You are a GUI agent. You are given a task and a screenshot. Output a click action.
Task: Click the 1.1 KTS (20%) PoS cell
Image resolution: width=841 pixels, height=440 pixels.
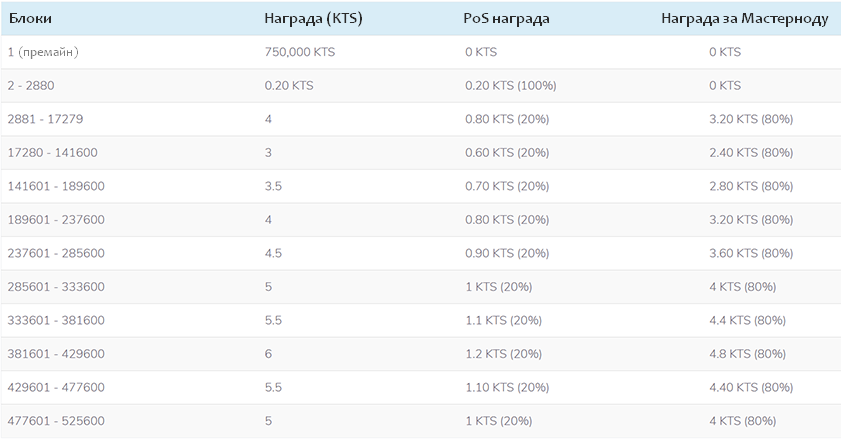pyautogui.click(x=503, y=320)
